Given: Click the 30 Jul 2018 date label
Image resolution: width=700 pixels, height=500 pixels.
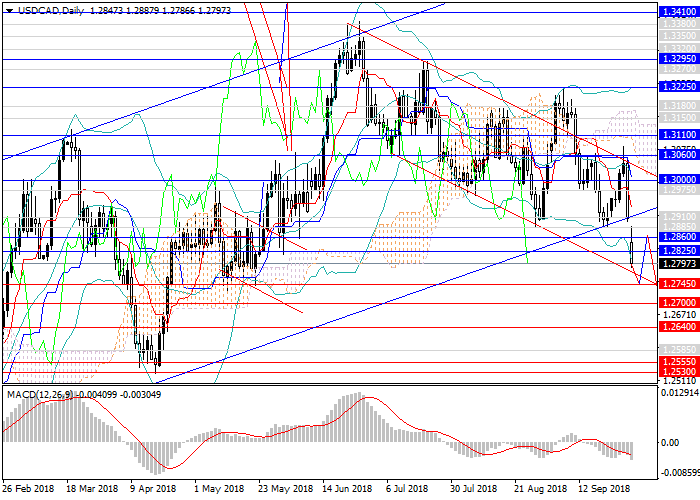Looking at the screenshot, I should 473,489.
